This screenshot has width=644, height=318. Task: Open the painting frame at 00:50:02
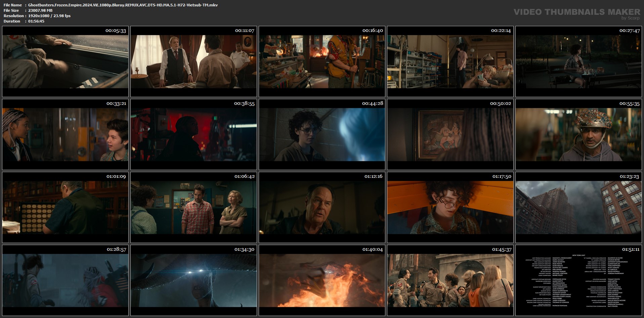450,134
